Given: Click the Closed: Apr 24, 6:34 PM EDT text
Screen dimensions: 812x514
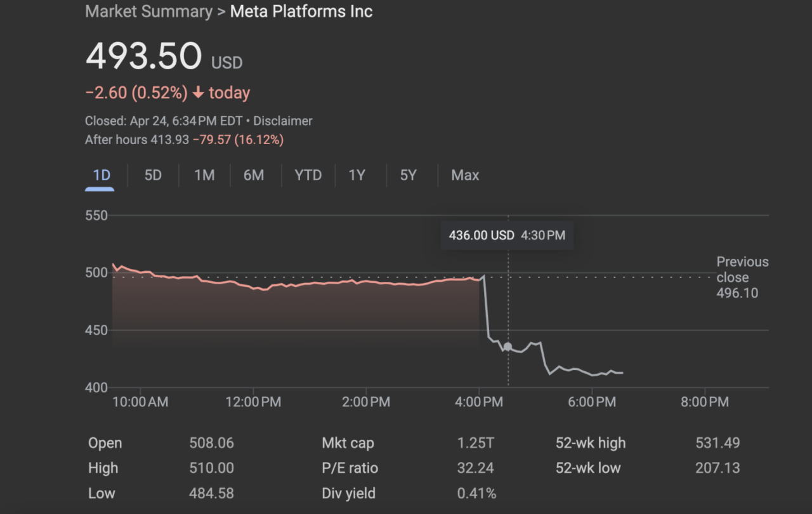Looking at the screenshot, I should [164, 121].
